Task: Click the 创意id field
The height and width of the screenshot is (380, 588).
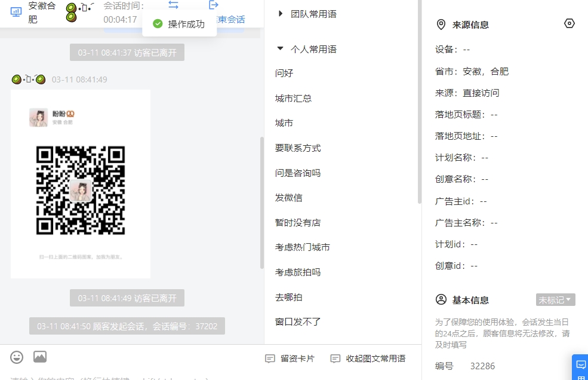Action: 457,266
